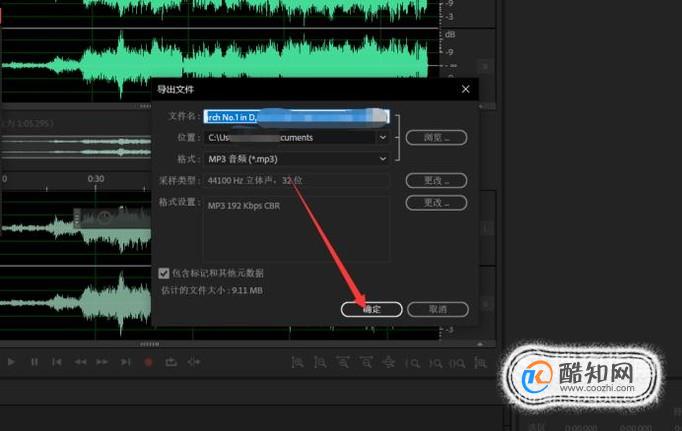Close the 导出文件 dialog
The image size is (682, 431).
tap(465, 89)
